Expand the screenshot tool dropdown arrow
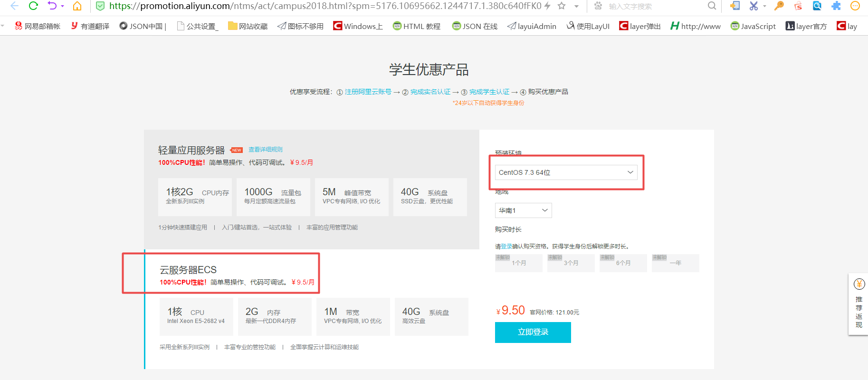The height and width of the screenshot is (380, 868). click(x=764, y=6)
